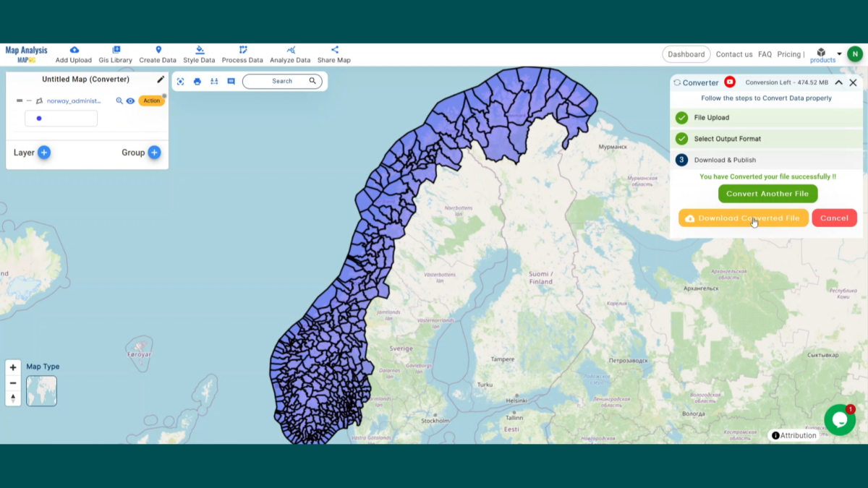The width and height of the screenshot is (868, 488).
Task: Select the Add Upload cloud icon
Action: click(73, 49)
